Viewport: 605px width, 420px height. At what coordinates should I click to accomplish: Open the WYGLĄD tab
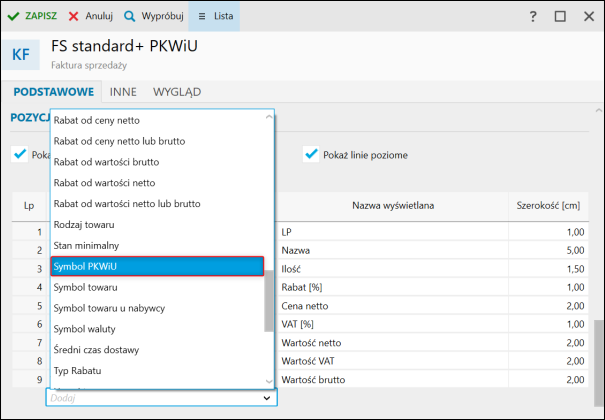177,92
